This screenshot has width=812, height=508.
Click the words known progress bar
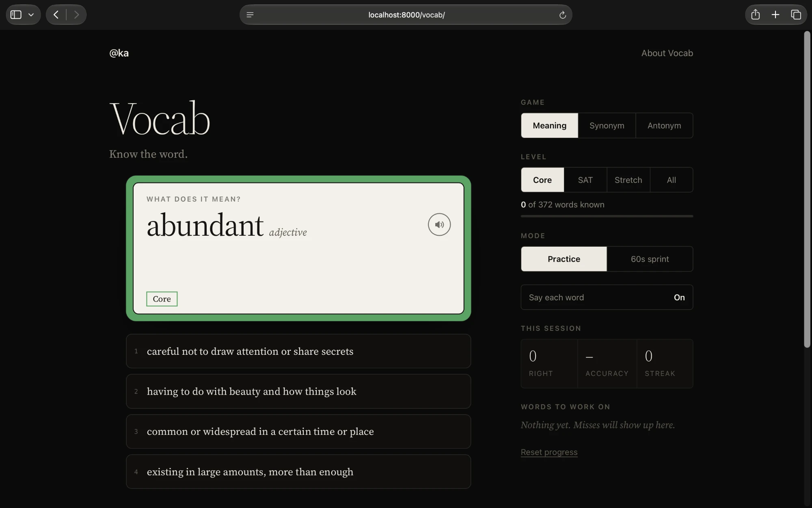click(x=607, y=216)
